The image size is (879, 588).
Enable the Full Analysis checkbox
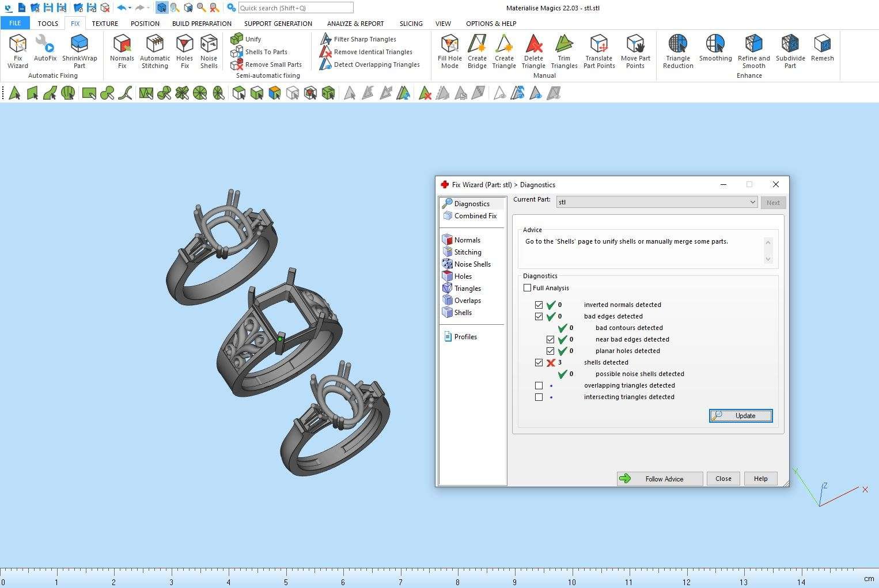click(x=527, y=288)
